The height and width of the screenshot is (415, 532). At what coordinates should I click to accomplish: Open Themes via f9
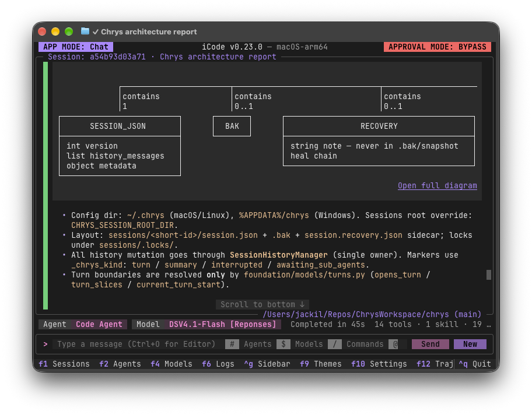(x=321, y=364)
